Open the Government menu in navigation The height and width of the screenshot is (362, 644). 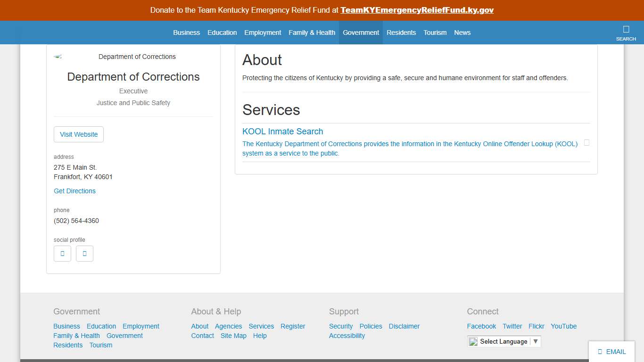[x=361, y=33]
